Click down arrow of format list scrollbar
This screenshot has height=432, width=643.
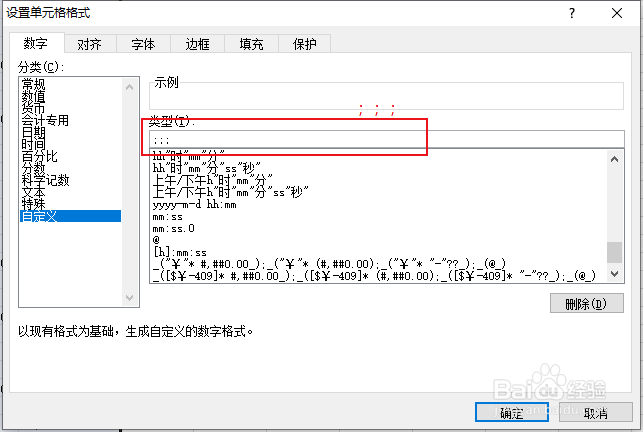[614, 274]
